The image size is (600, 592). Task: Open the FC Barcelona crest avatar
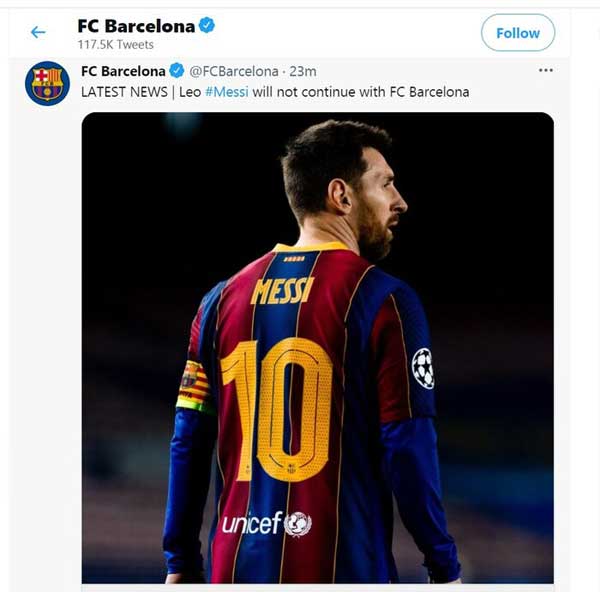(47, 84)
